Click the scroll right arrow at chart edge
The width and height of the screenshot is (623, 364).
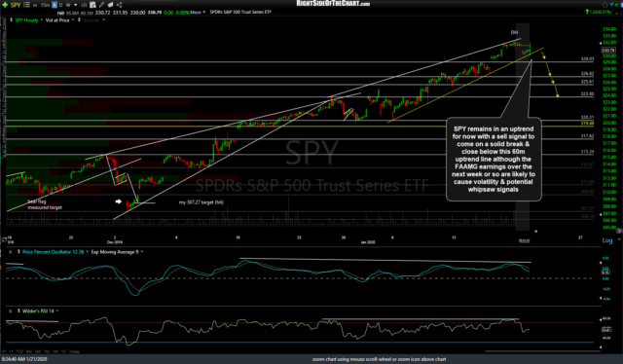click(619, 231)
